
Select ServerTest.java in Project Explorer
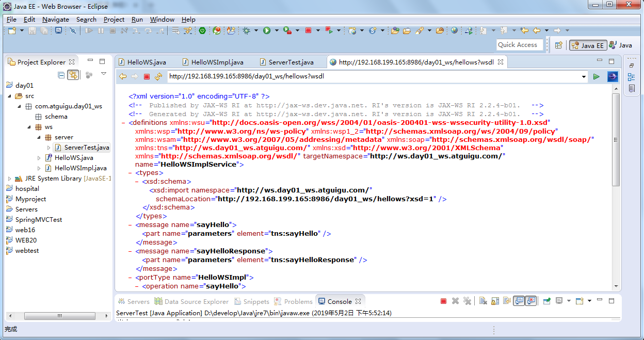click(x=82, y=148)
